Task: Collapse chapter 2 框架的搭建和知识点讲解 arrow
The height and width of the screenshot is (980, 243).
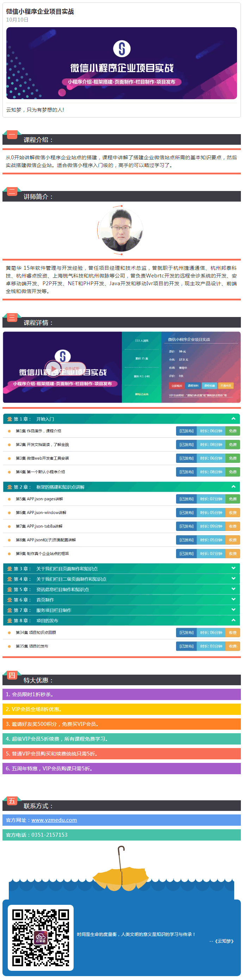Action: click(x=233, y=486)
